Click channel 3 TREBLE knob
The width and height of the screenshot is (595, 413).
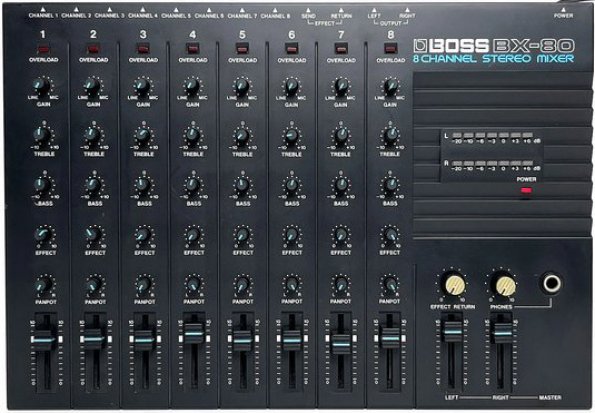pyautogui.click(x=142, y=136)
